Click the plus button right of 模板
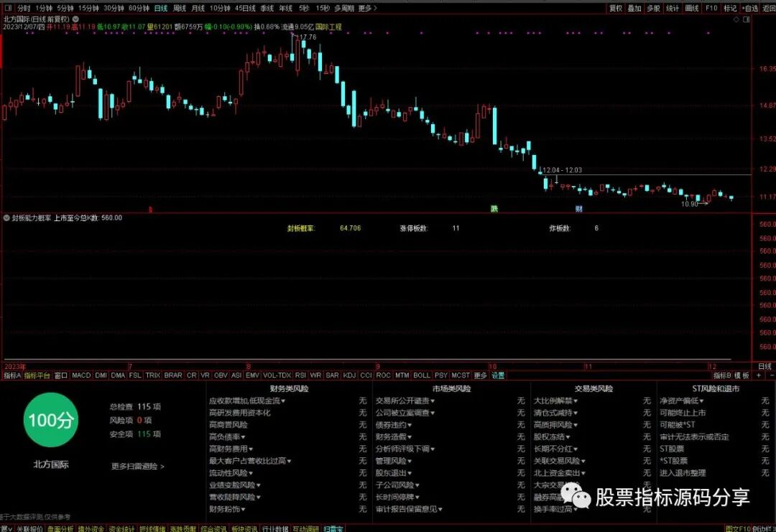 pyautogui.click(x=759, y=375)
